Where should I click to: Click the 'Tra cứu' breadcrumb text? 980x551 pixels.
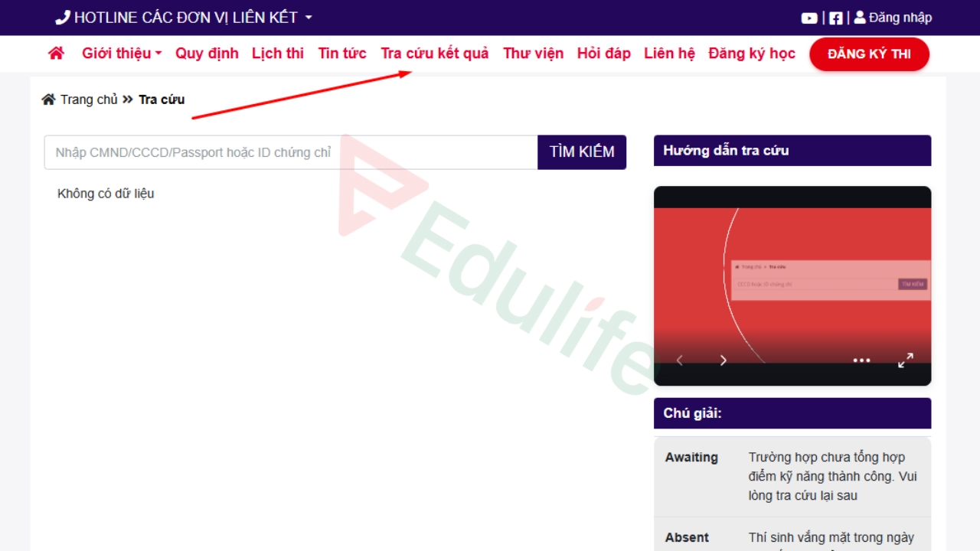pos(162,99)
